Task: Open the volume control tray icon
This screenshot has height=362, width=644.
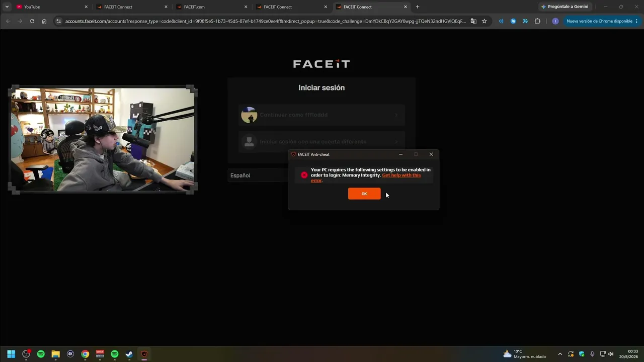Action: (611, 354)
